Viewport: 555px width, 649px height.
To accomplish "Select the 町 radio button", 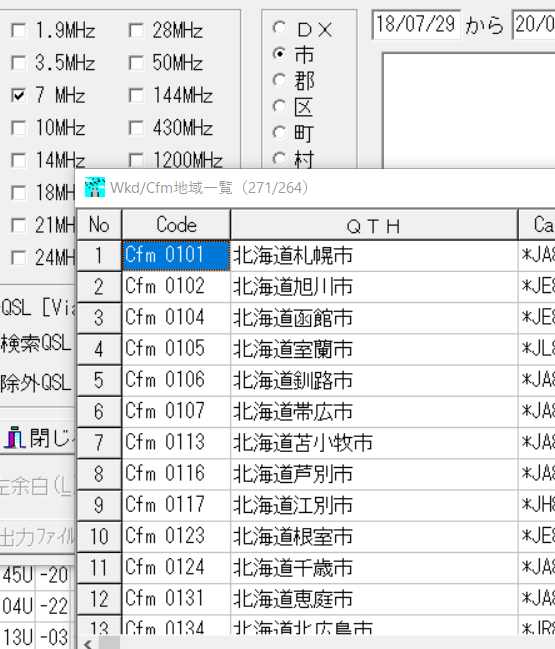I will click(280, 132).
